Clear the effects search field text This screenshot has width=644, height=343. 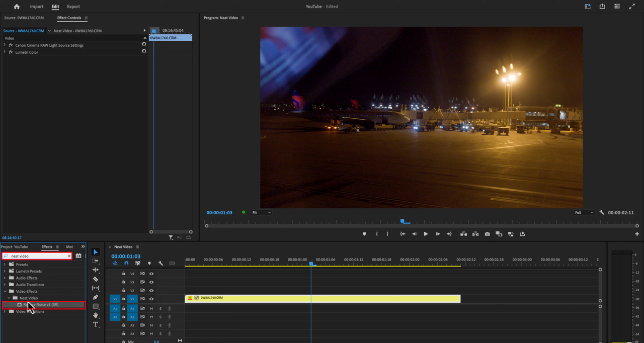pyautogui.click(x=69, y=256)
